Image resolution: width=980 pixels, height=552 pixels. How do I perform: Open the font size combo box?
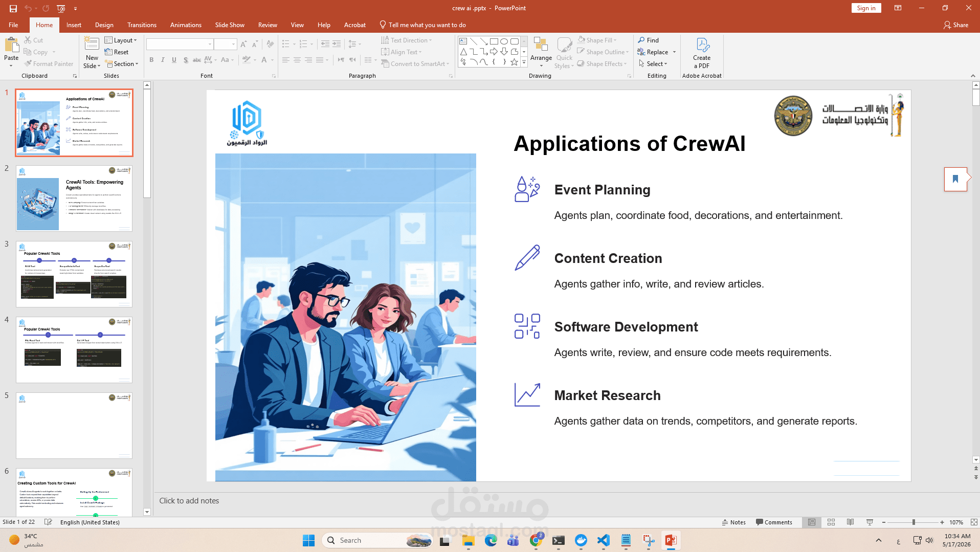pos(225,45)
